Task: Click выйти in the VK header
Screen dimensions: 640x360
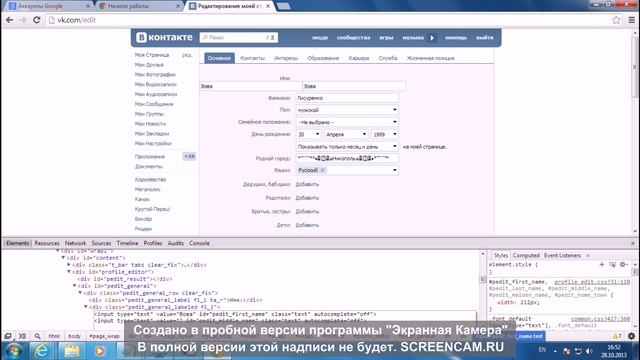Action: click(484, 38)
